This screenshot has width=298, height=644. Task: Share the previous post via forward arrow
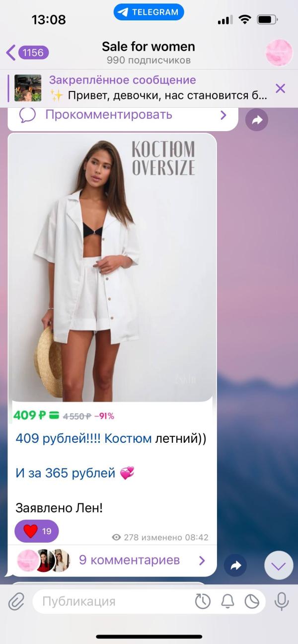257,120
